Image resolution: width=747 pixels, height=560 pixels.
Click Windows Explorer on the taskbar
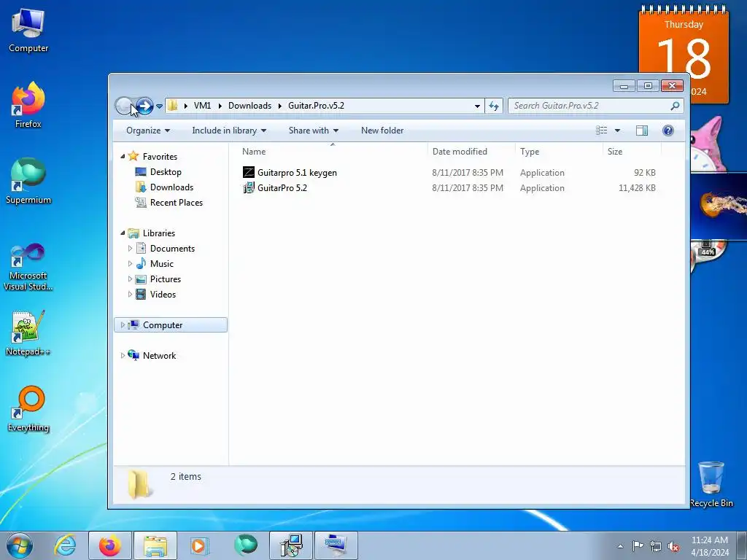tap(155, 545)
